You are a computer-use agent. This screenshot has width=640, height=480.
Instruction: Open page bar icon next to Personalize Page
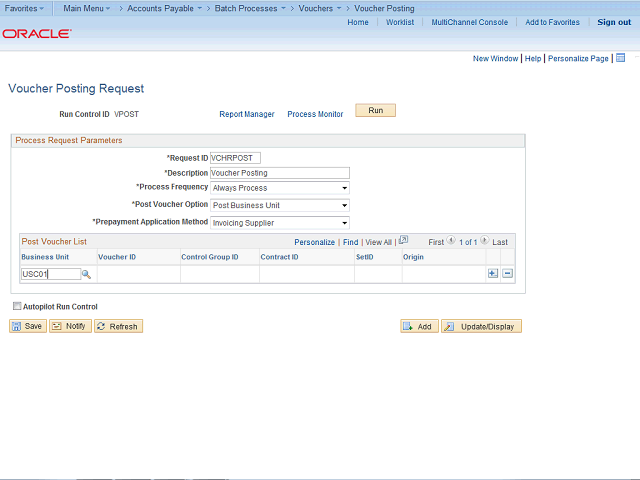click(x=620, y=58)
